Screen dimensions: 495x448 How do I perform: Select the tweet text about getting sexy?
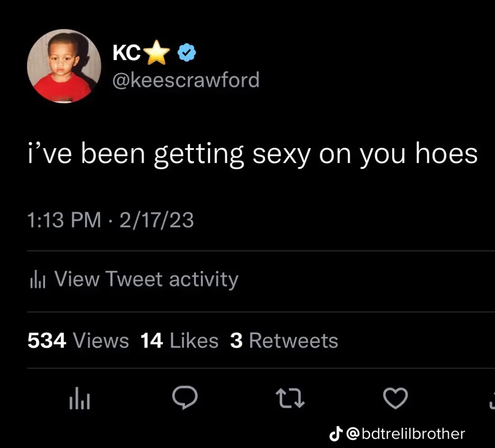[x=252, y=154]
